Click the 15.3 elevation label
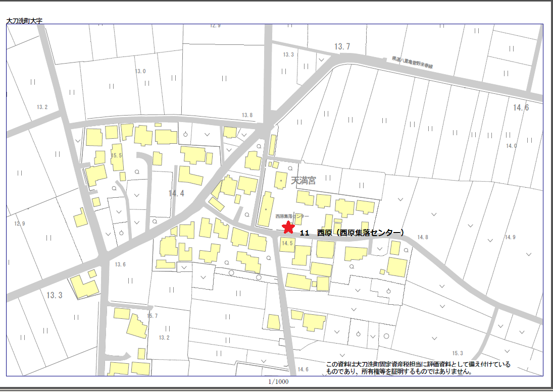This screenshot has height=392, width=553. pyautogui.click(x=458, y=353)
